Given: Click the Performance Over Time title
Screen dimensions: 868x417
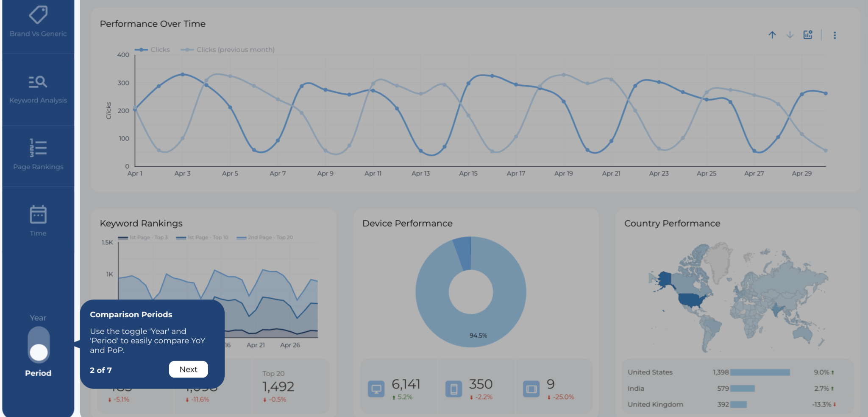Looking at the screenshot, I should (x=153, y=24).
